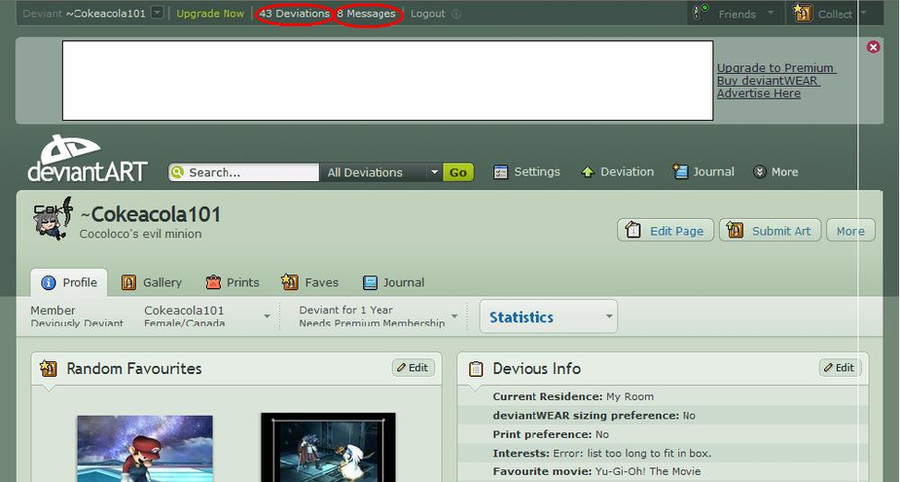Screen dimensions: 900x482
Task: Click the Favourite movie: Yu-Gi-Oh! row
Action: coord(663,471)
